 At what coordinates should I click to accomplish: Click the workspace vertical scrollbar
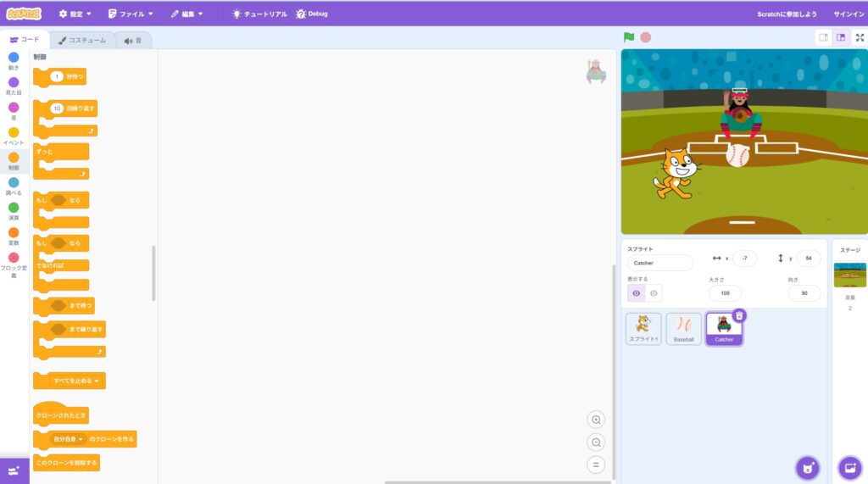coord(614,371)
